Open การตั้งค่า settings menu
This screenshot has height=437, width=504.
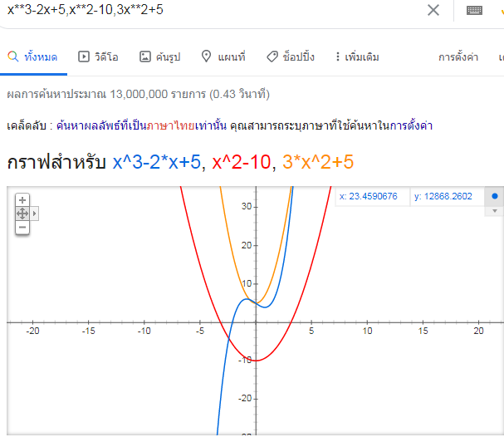coord(458,57)
